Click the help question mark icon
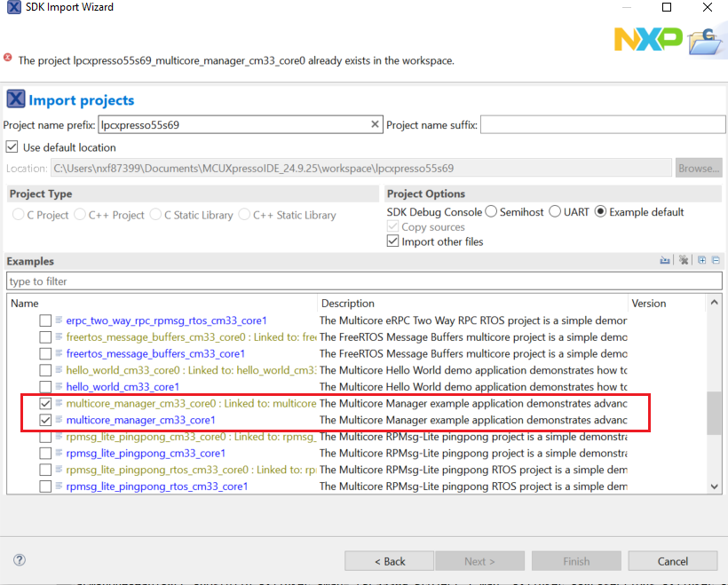Screen dimensions: 728x585 point(20,560)
